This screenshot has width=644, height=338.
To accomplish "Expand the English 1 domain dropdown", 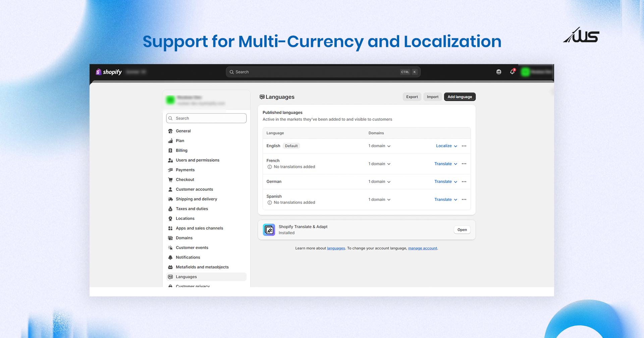I will (379, 146).
